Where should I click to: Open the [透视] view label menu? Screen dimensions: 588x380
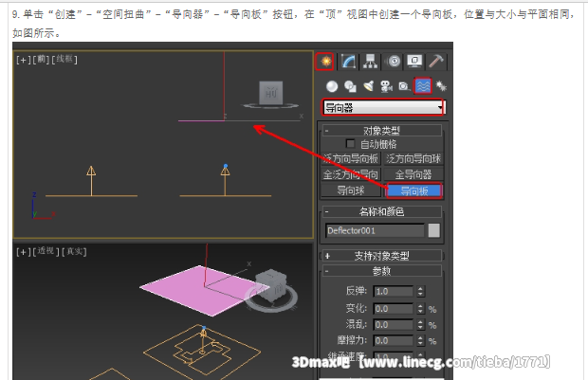[x=46, y=251]
